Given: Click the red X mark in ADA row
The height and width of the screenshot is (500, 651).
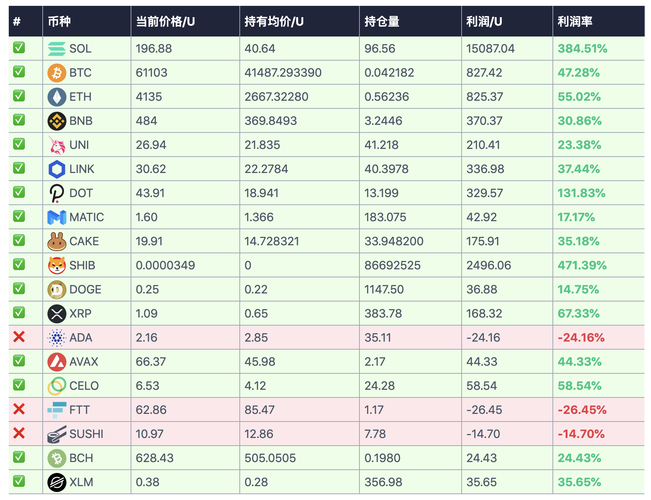Looking at the screenshot, I should (19, 337).
